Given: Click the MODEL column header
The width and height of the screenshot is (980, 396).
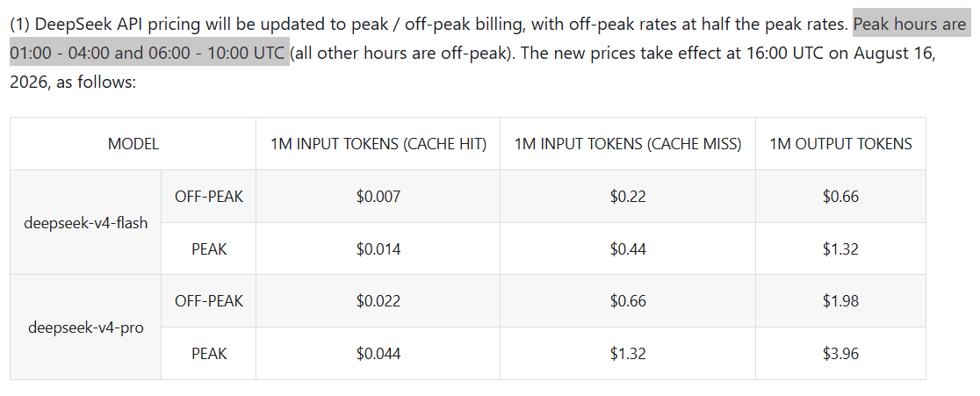Looking at the screenshot, I should (133, 144).
